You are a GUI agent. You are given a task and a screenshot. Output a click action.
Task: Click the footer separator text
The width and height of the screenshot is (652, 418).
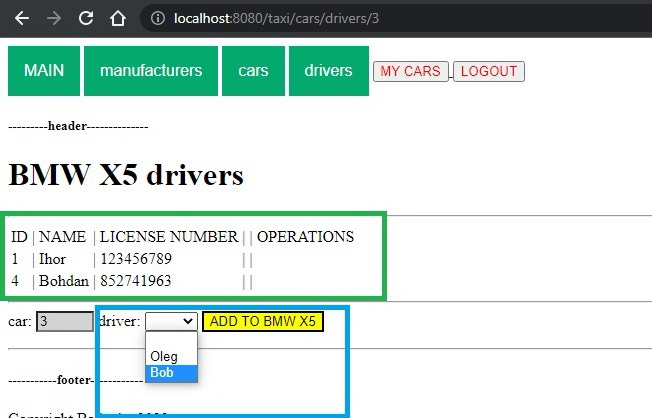pos(76,380)
